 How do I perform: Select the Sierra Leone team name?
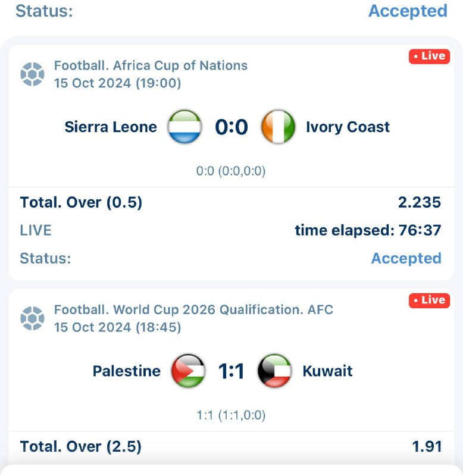[x=111, y=127]
